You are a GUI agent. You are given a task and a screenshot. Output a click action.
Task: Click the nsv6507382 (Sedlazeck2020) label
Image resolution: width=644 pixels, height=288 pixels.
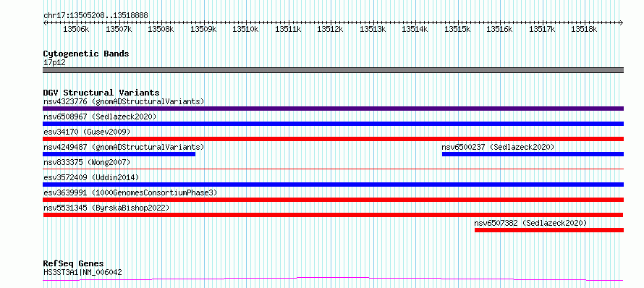(530, 223)
